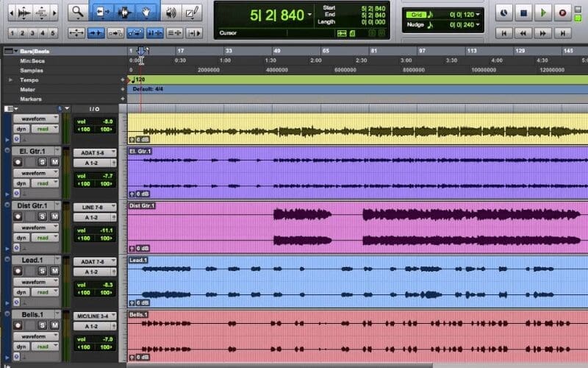The height and width of the screenshot is (368, 588).
Task: Mute the Bells.1 track
Action: [54, 325]
